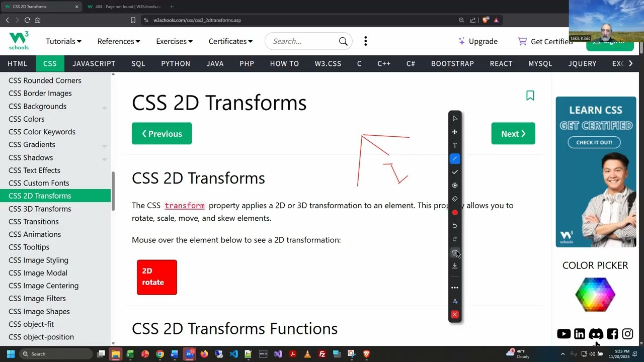Image resolution: width=644 pixels, height=362 pixels.
Task: Click the green Previous button
Action: (x=162, y=134)
